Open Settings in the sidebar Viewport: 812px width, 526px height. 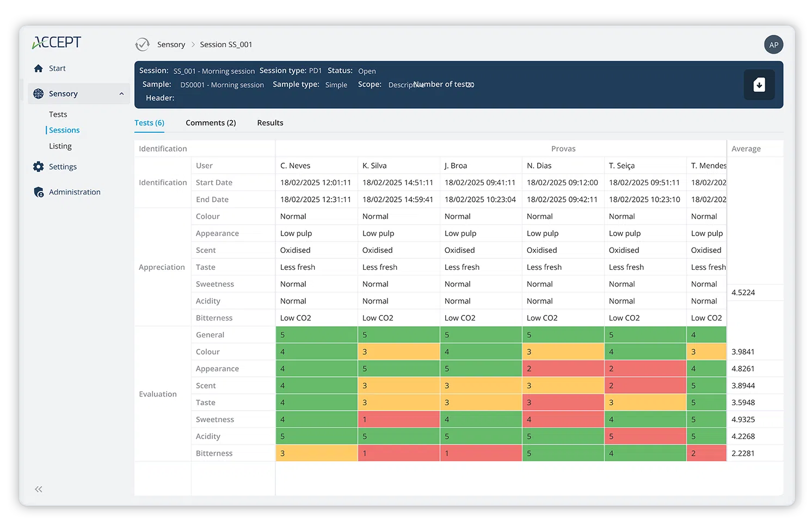[x=63, y=166]
